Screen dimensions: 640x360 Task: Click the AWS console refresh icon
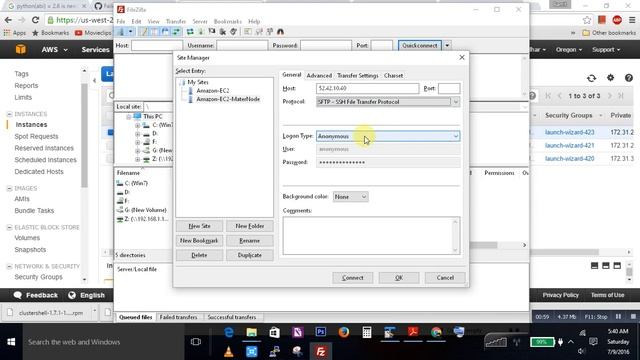(591, 78)
